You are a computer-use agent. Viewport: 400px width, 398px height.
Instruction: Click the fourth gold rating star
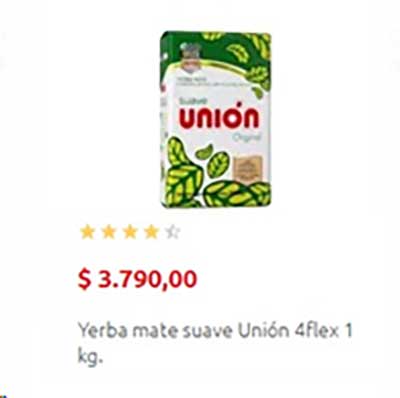(x=151, y=232)
